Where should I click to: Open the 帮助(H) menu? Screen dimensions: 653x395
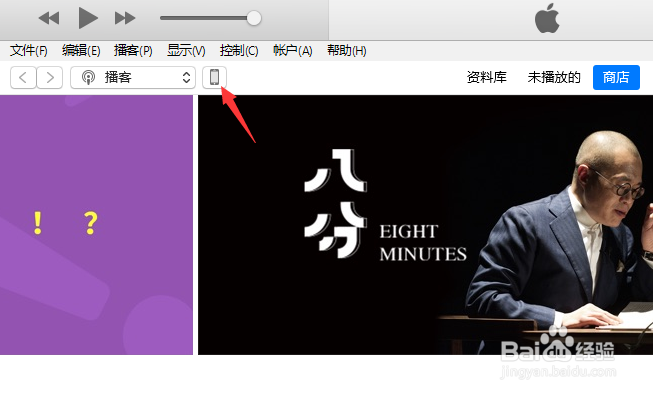[x=346, y=51]
